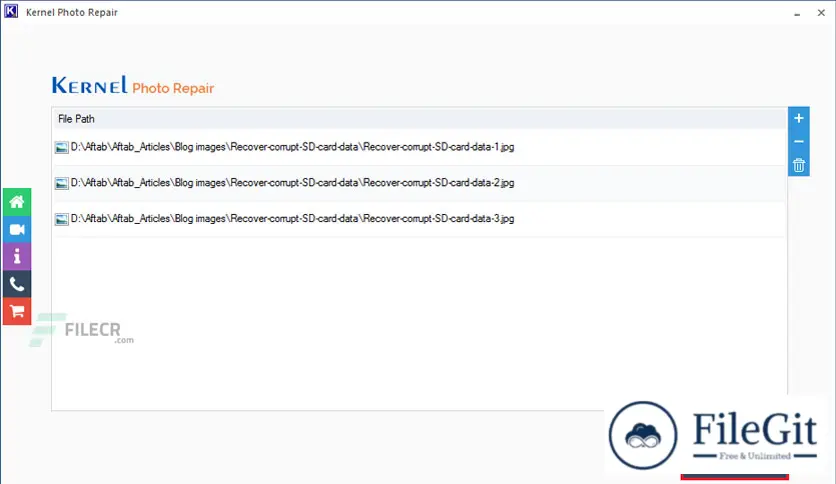
Task: Remove selected file with minus button
Action: pyautogui.click(x=799, y=142)
